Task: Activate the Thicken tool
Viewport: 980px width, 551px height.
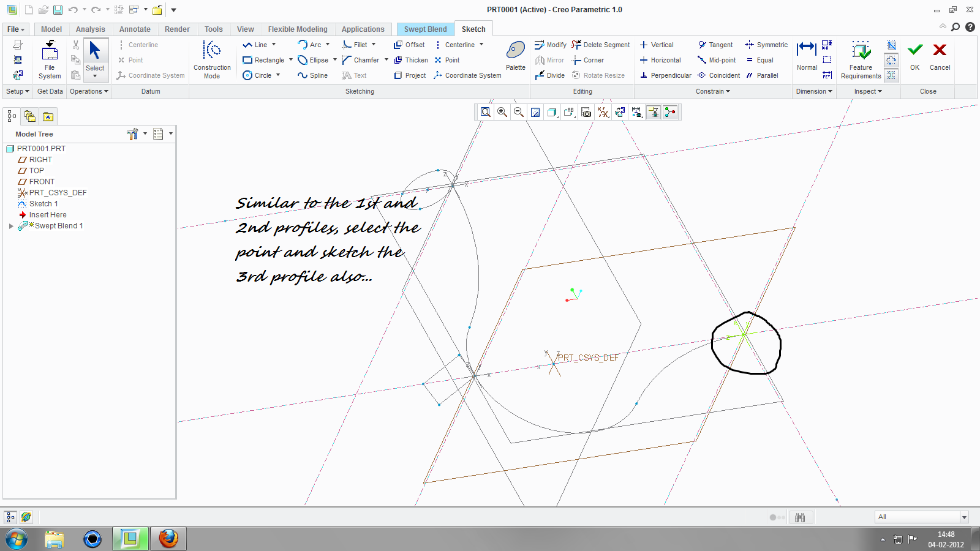Action: pyautogui.click(x=411, y=60)
